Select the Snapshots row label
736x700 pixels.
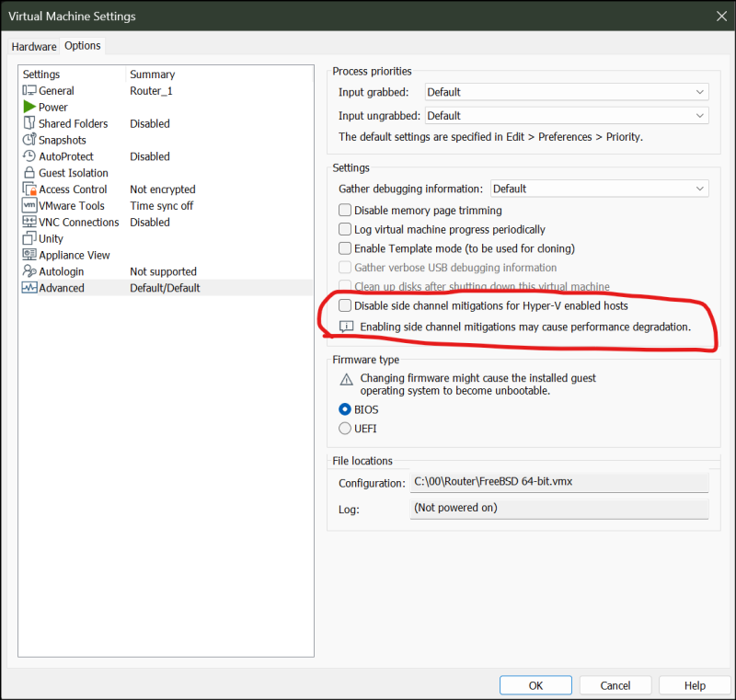[x=63, y=140]
